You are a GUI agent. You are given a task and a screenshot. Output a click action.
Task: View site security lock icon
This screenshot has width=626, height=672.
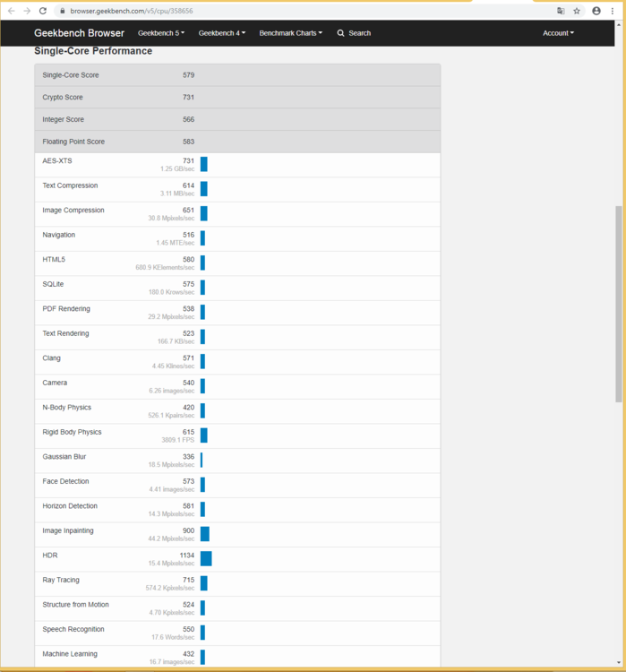[x=63, y=11]
